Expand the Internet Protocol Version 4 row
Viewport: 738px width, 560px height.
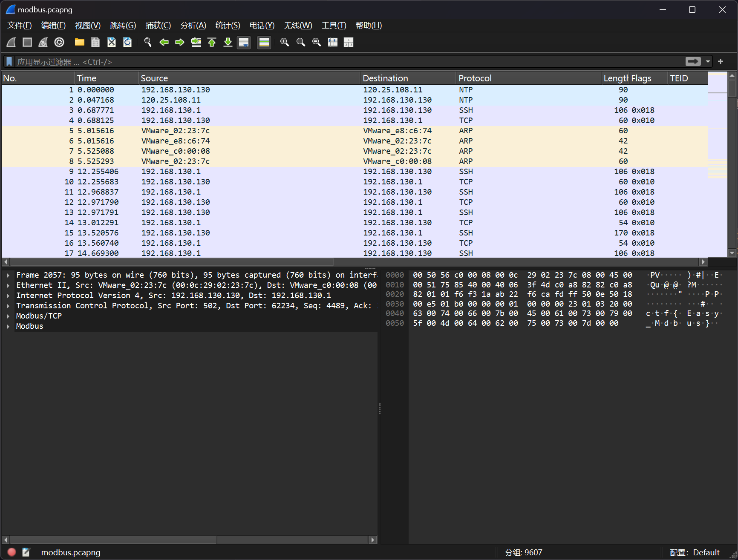click(x=8, y=296)
